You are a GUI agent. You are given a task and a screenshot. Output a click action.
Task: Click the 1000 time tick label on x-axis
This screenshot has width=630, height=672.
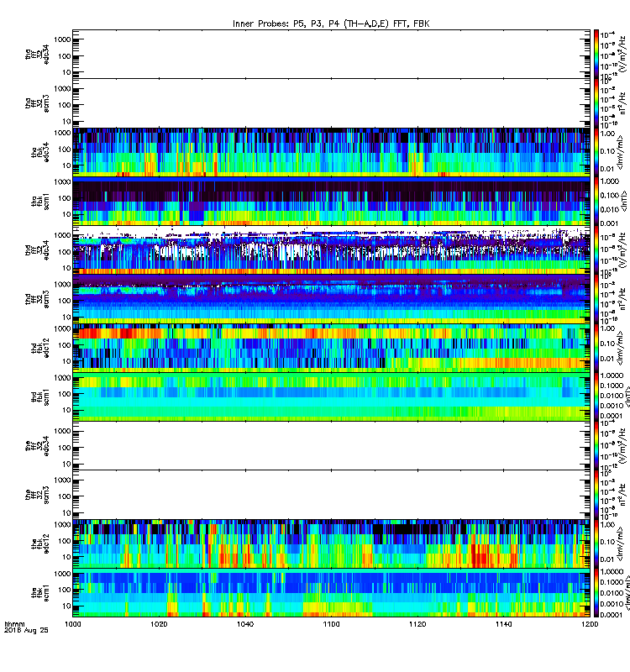tap(72, 624)
